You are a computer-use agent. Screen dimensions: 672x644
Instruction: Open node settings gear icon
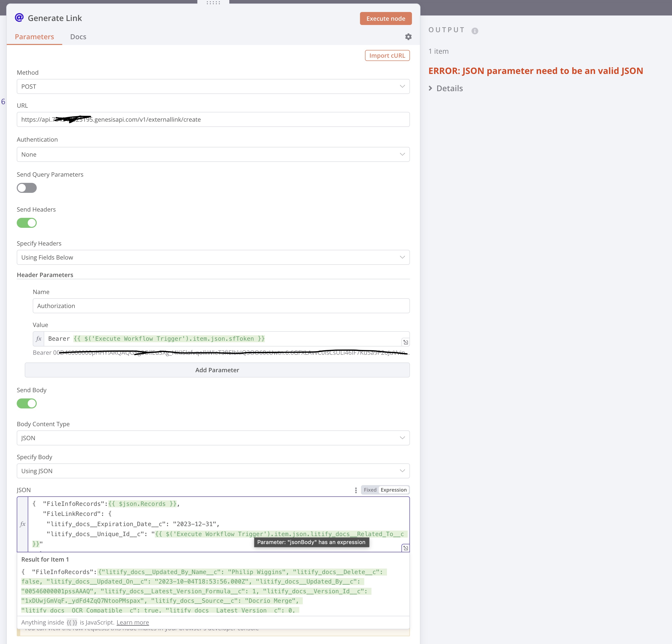click(x=408, y=37)
